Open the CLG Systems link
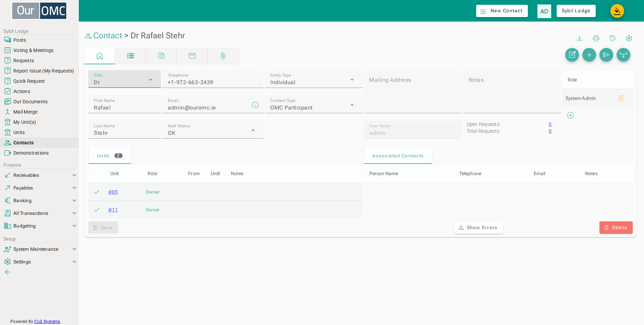Viewport: 644px width, 325px height. [x=47, y=321]
